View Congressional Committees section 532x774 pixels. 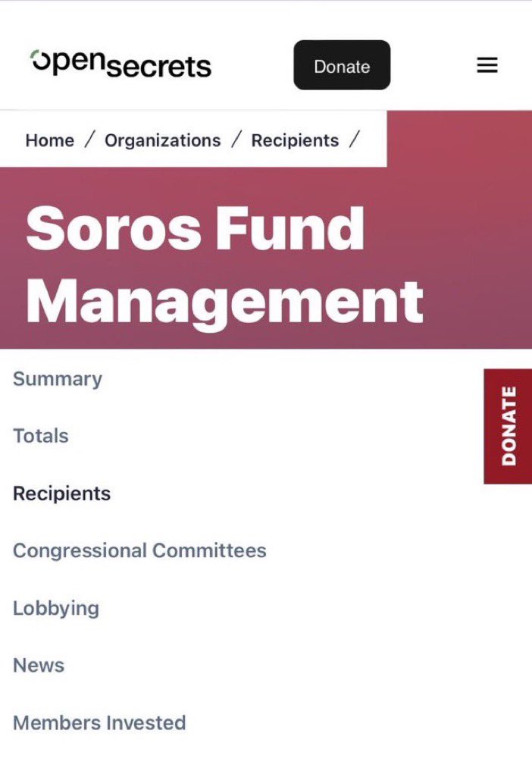[x=139, y=550]
